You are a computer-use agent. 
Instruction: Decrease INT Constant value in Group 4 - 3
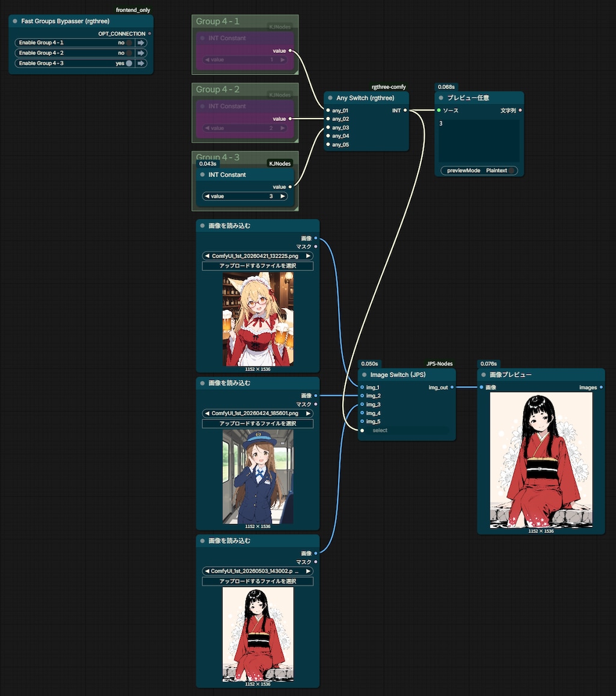[207, 196]
